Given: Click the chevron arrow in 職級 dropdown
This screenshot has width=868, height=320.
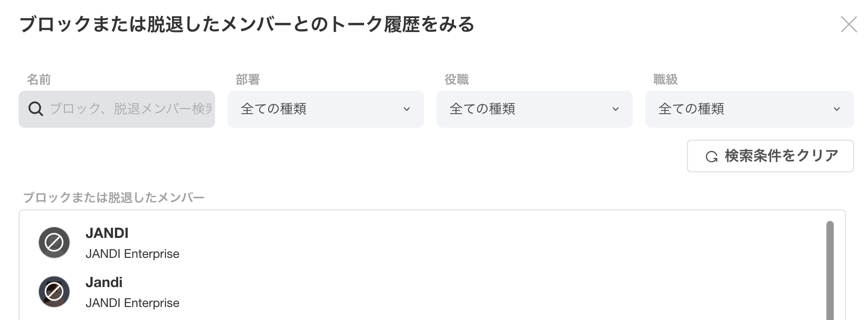Looking at the screenshot, I should [x=837, y=109].
